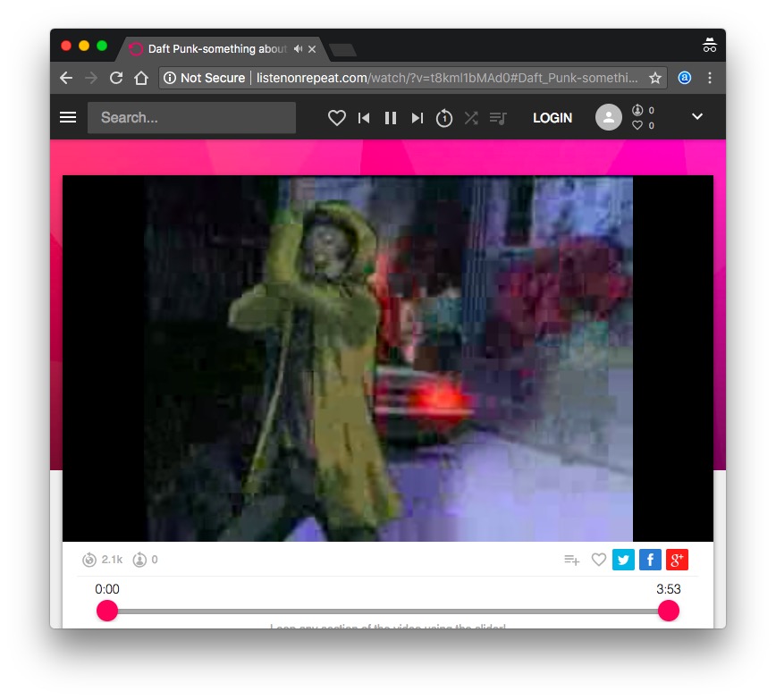The height and width of the screenshot is (700, 776).
Task: Share the video on Google Plus
Action: coord(677,560)
